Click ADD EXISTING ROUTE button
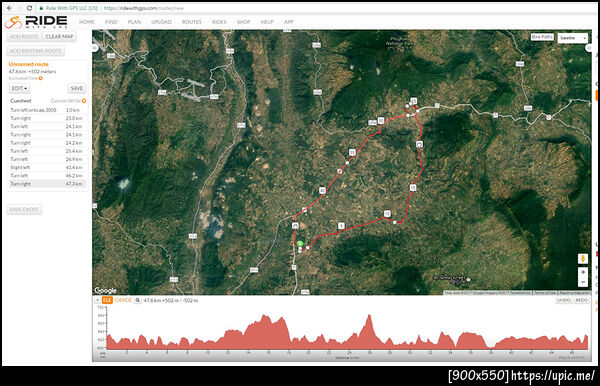600x386 pixels. pos(36,51)
